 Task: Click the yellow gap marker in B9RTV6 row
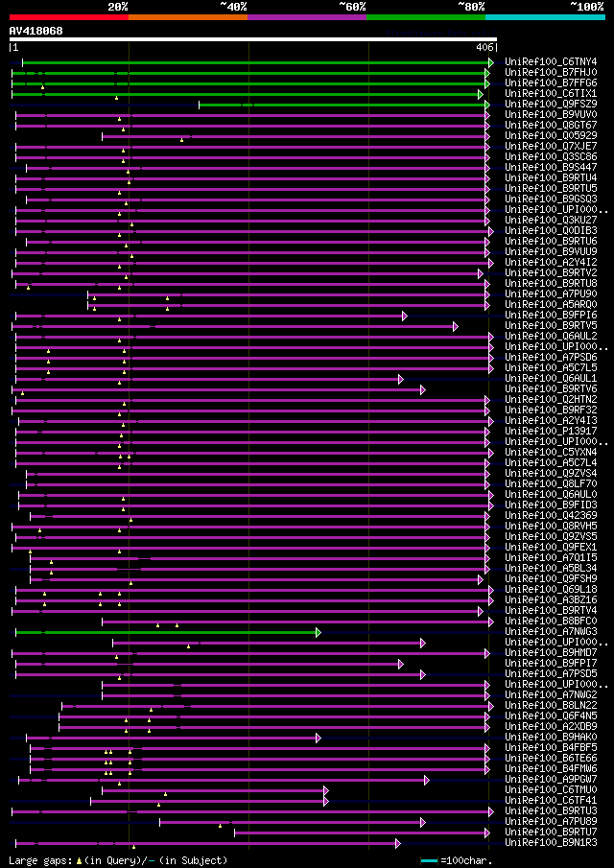point(22,393)
